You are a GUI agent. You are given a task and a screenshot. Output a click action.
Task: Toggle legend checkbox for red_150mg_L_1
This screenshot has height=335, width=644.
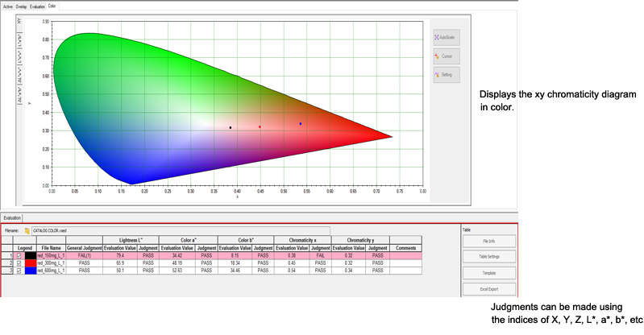(19, 255)
